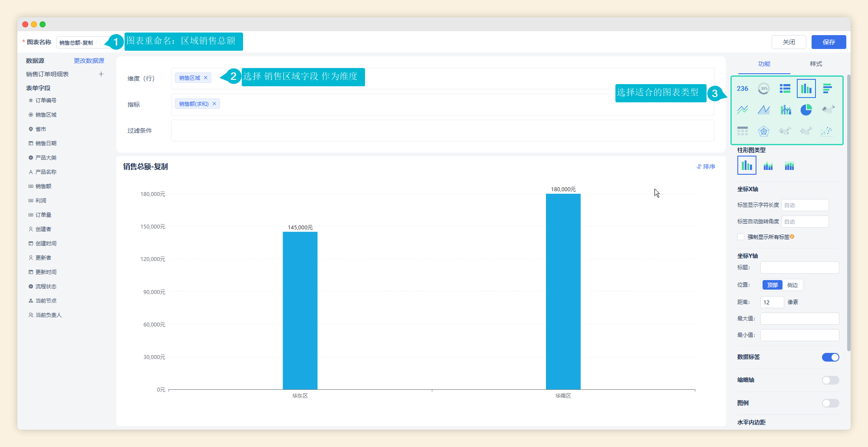Select the 订单编号 field

[43, 101]
